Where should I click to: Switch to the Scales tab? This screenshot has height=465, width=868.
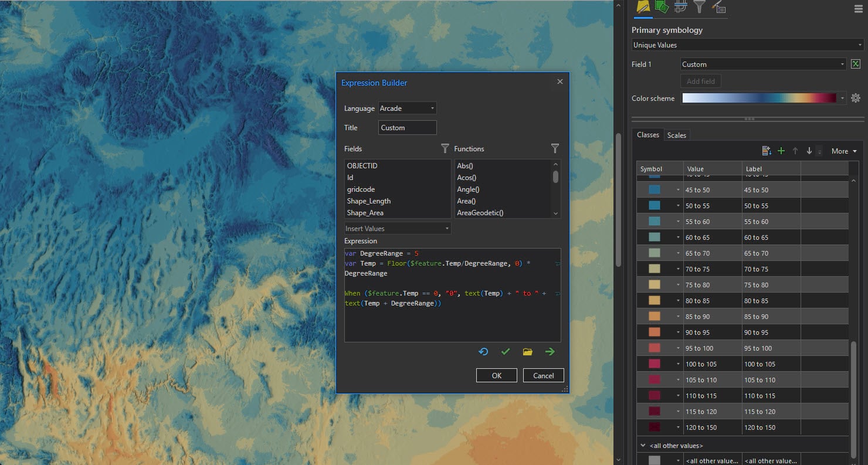pyautogui.click(x=676, y=135)
